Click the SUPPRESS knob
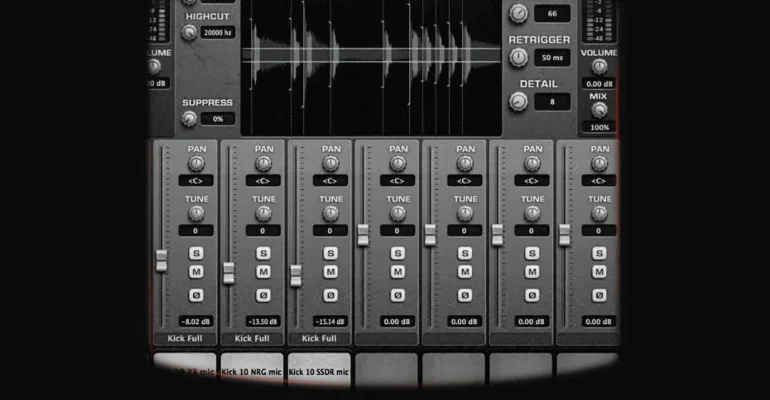Viewport: 770px width, 400px height. pyautogui.click(x=189, y=119)
